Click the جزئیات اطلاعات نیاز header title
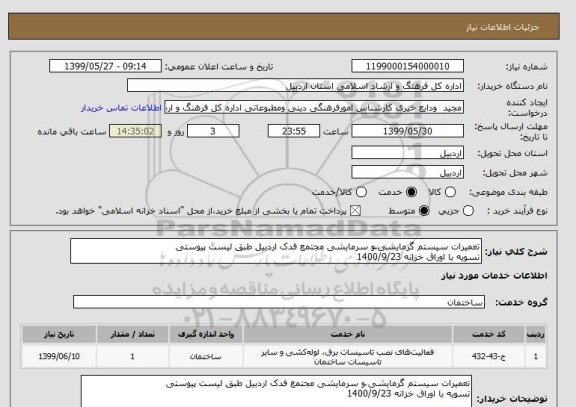 (502, 28)
